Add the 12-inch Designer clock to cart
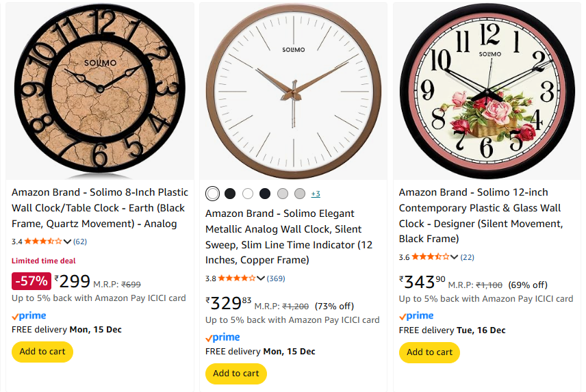Screen dimensions: 586x392 [430, 352]
